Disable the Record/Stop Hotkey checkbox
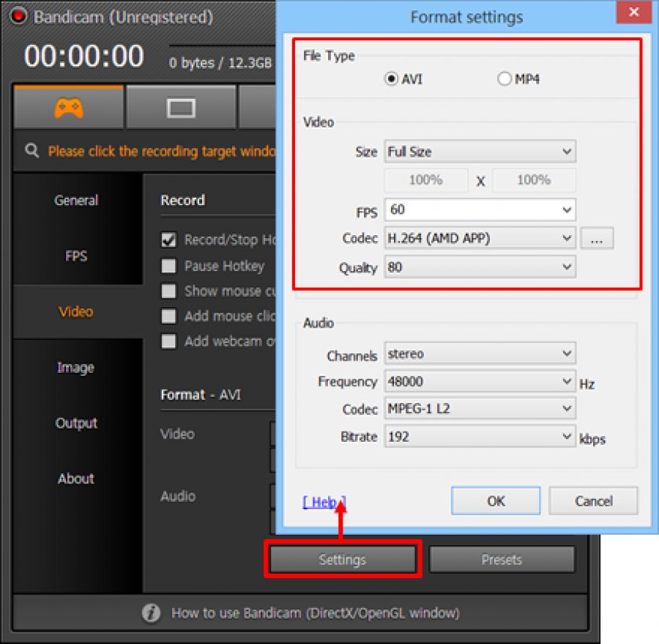Screen dimensions: 659x644 (169, 240)
